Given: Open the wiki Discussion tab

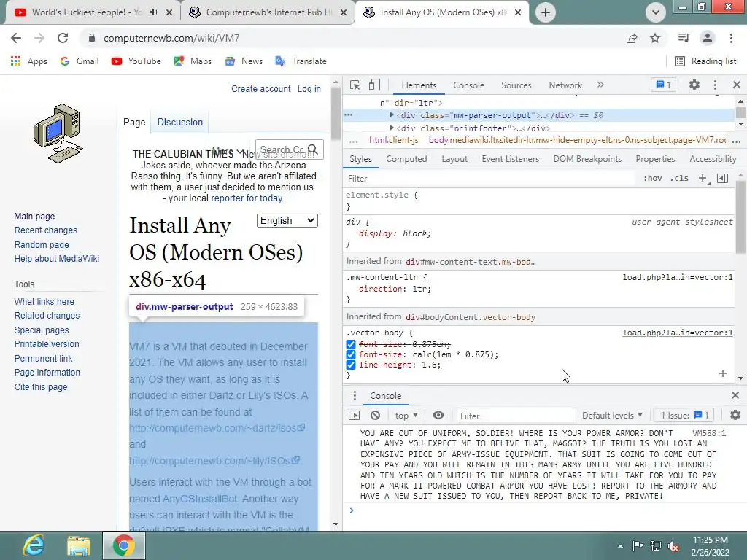Looking at the screenshot, I should [x=179, y=122].
